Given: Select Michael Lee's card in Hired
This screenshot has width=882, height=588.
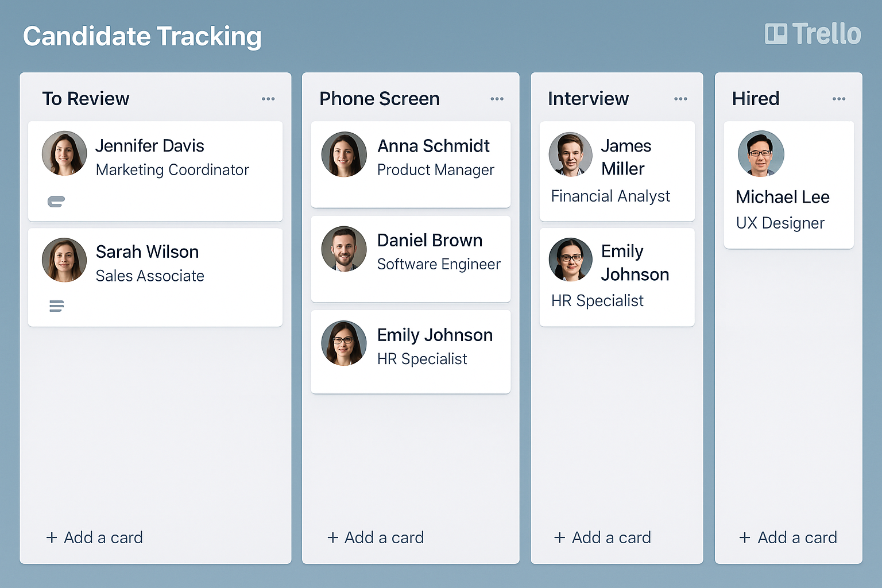Looking at the screenshot, I should pyautogui.click(x=788, y=185).
